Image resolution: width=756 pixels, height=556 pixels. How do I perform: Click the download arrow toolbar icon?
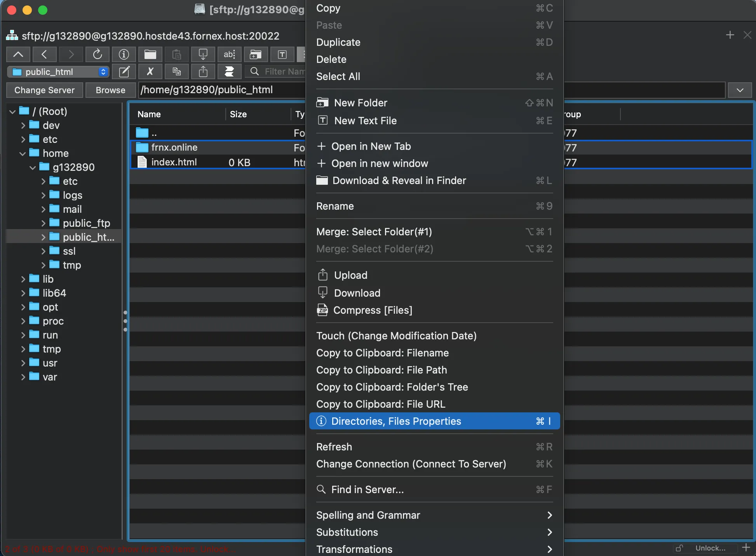(203, 54)
